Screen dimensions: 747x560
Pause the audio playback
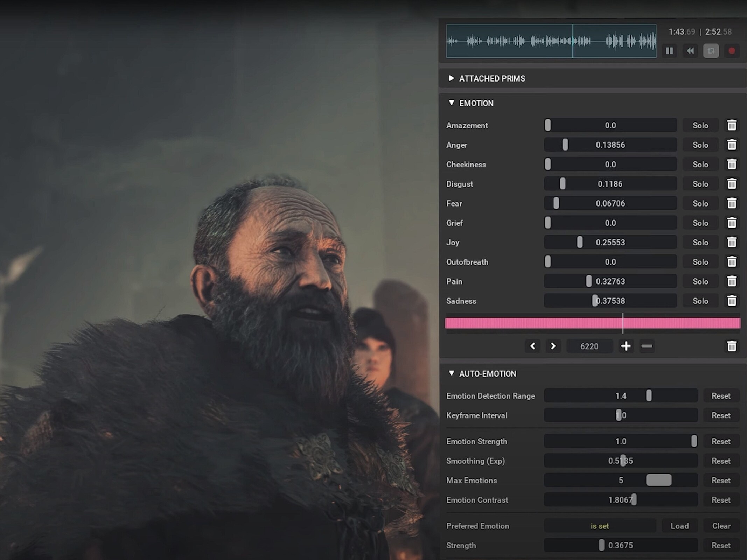coord(669,51)
